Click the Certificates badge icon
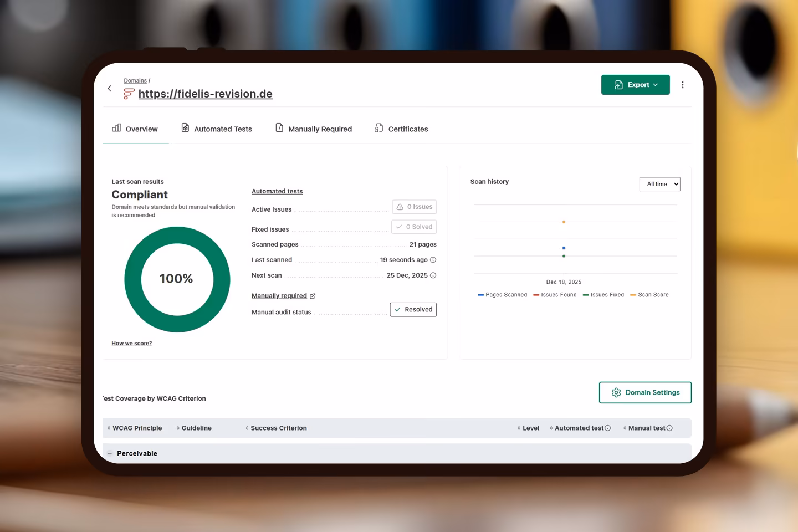 (x=378, y=127)
